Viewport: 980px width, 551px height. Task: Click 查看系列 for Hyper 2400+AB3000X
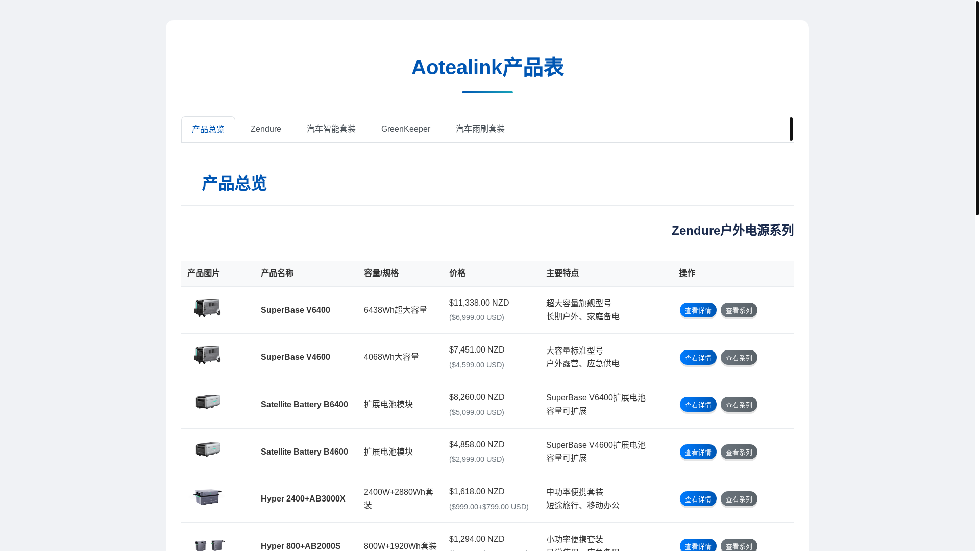pyautogui.click(x=739, y=499)
